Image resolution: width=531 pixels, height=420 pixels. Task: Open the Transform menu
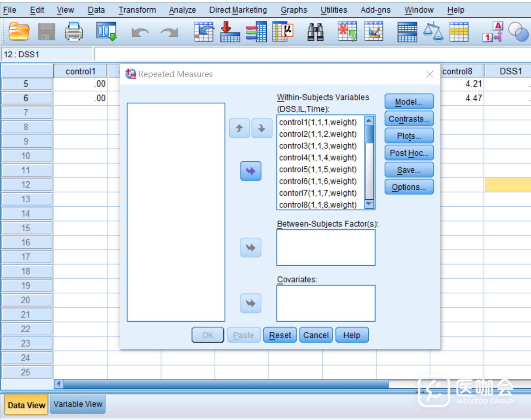137,10
